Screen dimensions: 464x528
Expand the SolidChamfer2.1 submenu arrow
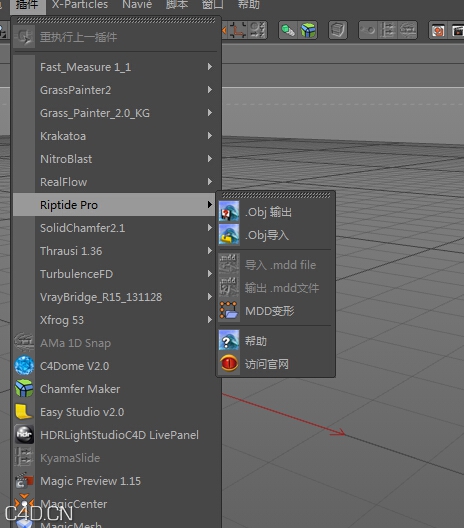(210, 228)
